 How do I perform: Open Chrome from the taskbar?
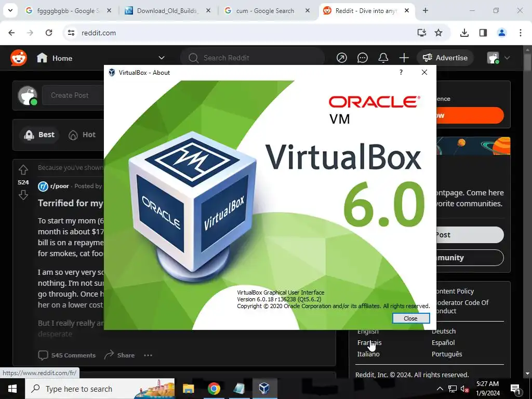point(214,389)
